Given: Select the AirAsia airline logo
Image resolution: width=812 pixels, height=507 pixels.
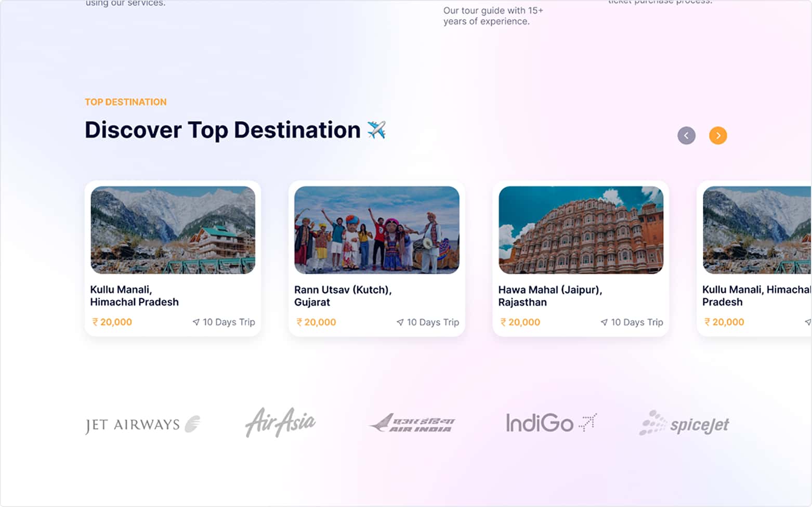Looking at the screenshot, I should [x=280, y=421].
